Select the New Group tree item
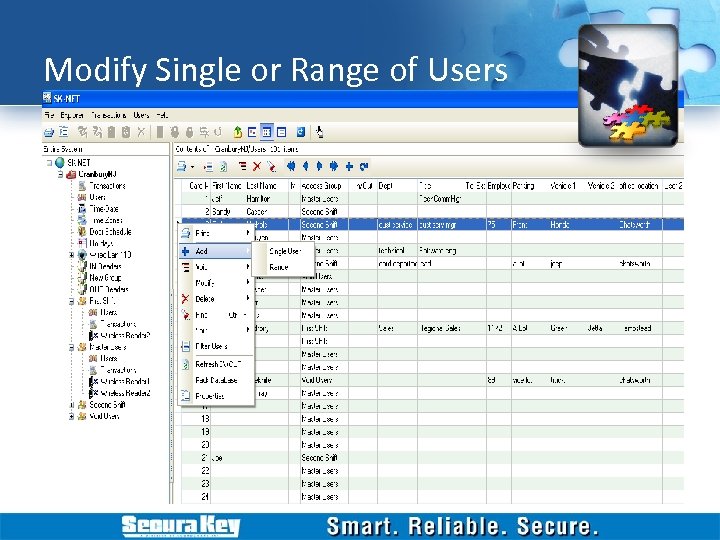The image size is (720, 540). (105, 278)
